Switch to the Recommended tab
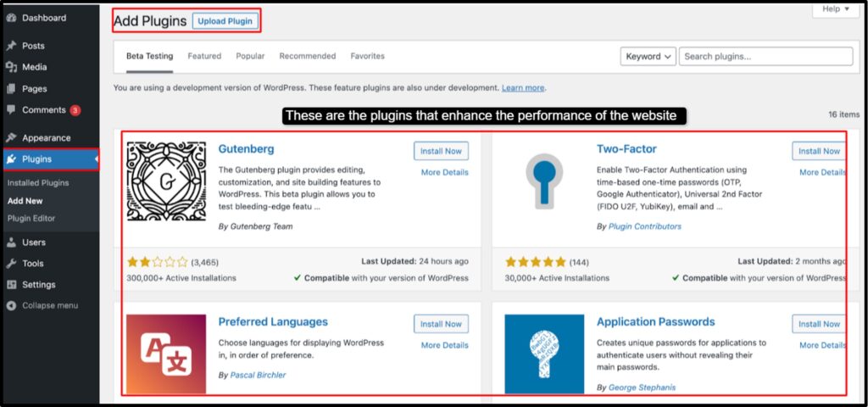 click(307, 56)
